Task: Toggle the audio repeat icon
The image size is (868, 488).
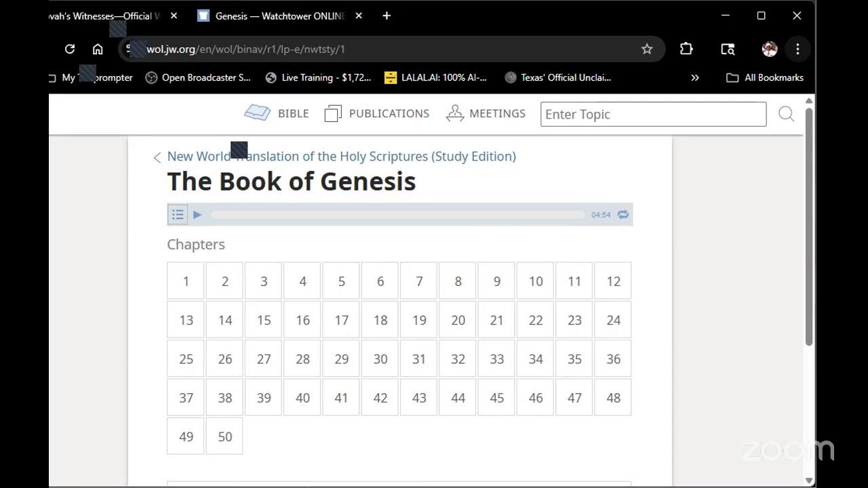Action: point(623,215)
